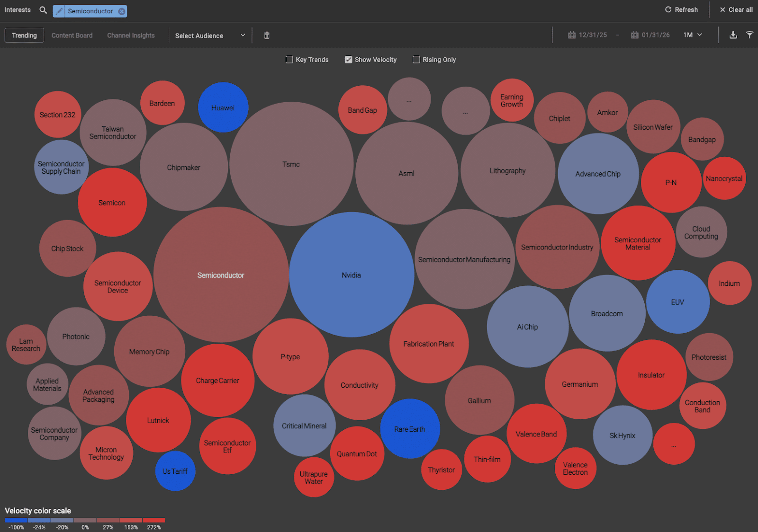The height and width of the screenshot is (532, 758).
Task: Click the Interests label
Action: coord(18,10)
